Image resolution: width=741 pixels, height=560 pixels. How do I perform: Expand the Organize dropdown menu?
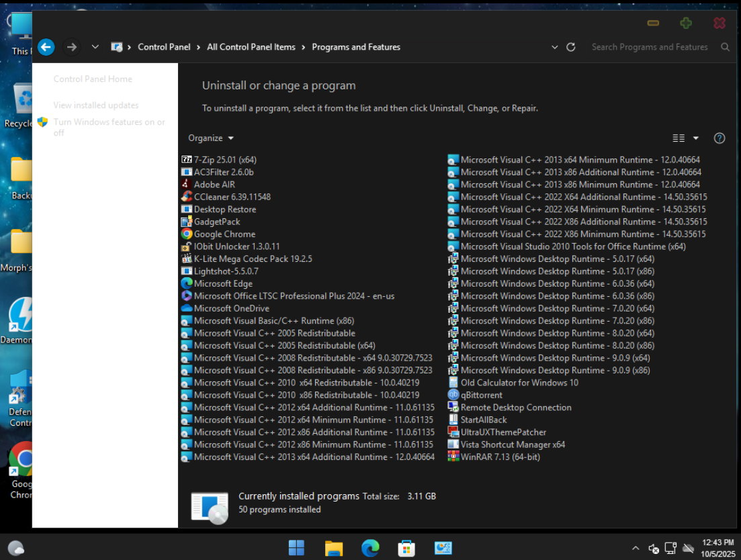[211, 138]
